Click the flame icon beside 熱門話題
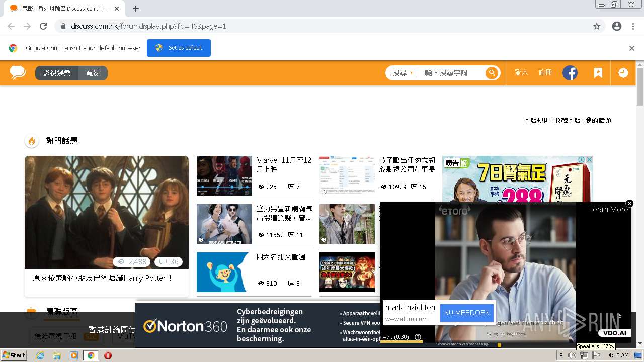Screen dimensions: 644x362 [x=32, y=141]
